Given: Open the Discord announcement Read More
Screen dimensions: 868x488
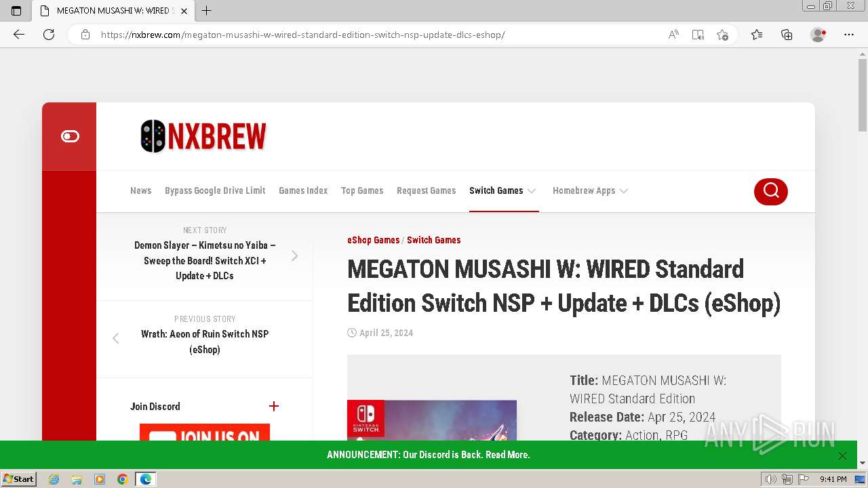Looking at the screenshot, I should 508,455.
